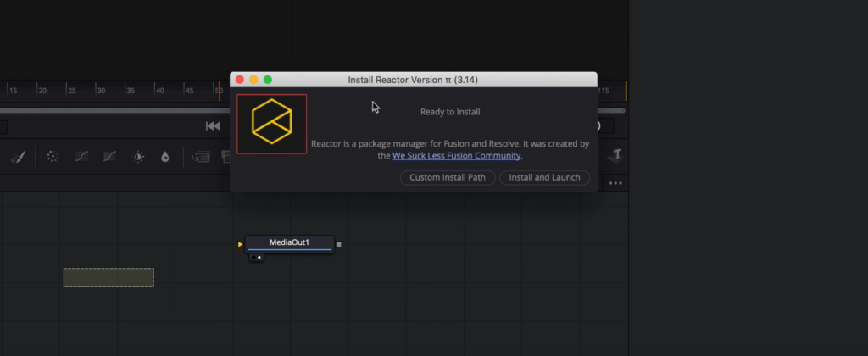Close the Install Reactor dialog

[x=240, y=80]
